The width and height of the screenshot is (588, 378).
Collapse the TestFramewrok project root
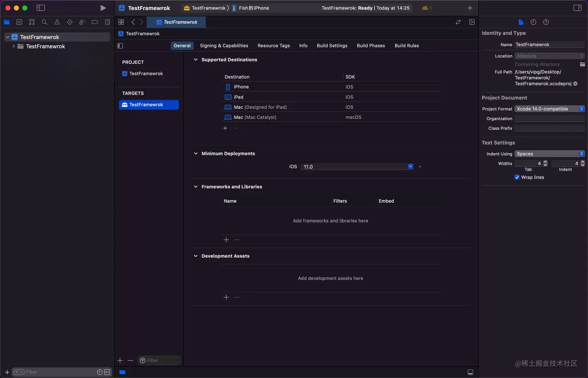(x=7, y=37)
